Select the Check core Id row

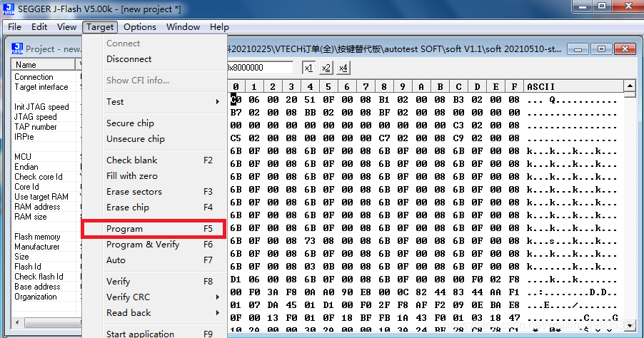point(45,177)
